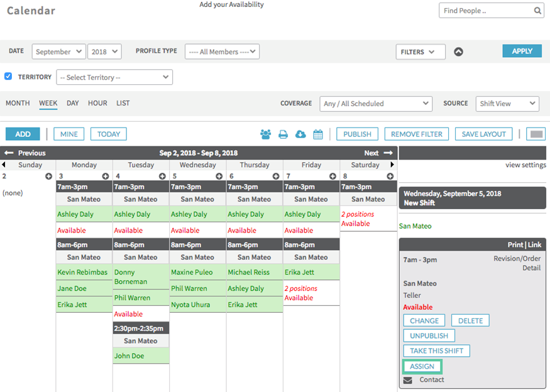Open the month dropdown showing September
The image size is (550, 392).
59,52
